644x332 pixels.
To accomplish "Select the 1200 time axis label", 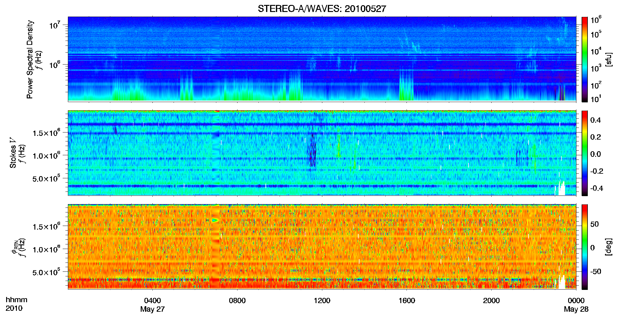I will pyautogui.click(x=322, y=301).
